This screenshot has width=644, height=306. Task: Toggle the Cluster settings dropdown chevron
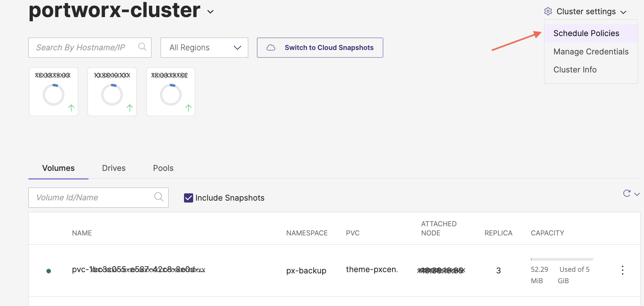tap(623, 12)
